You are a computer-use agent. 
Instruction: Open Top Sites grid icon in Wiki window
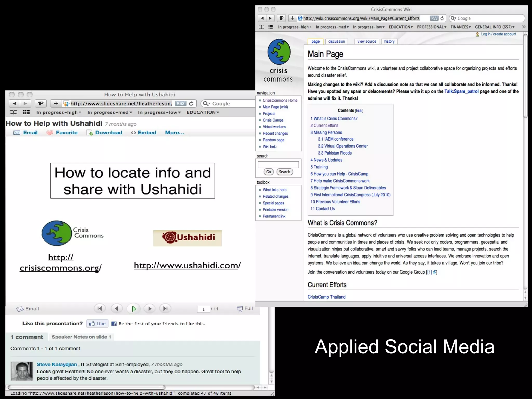tap(271, 27)
